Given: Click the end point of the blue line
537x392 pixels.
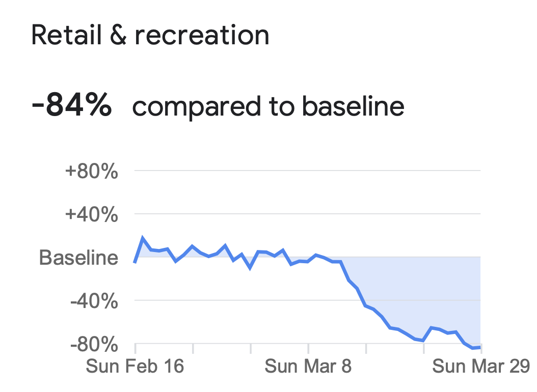Looking at the screenshot, I should 480,348.
